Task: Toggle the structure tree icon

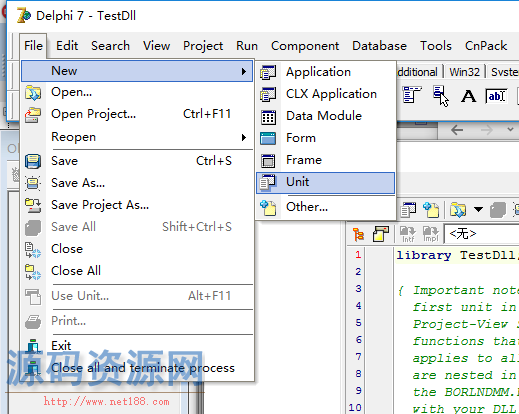Action: (358, 234)
